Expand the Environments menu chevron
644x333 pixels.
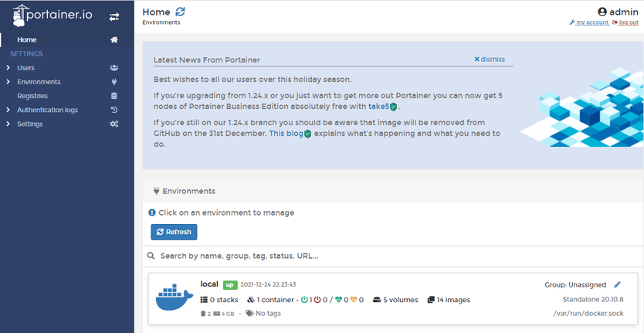pyautogui.click(x=8, y=82)
